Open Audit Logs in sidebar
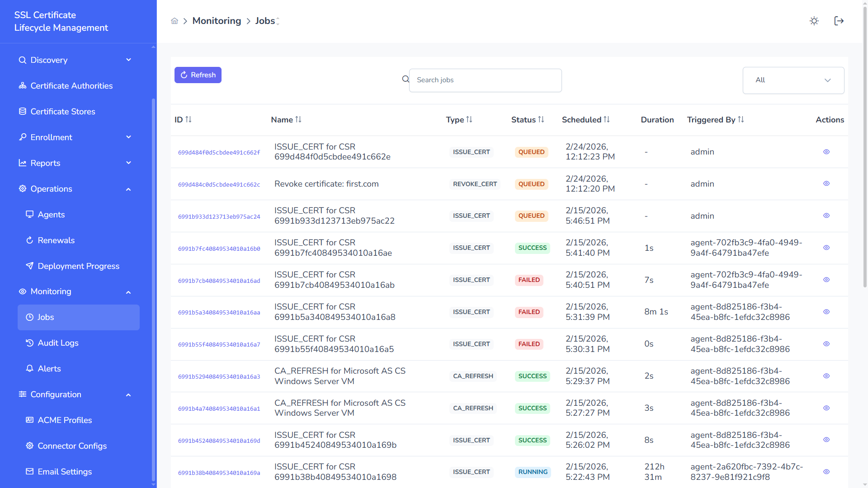The image size is (868, 488). pyautogui.click(x=58, y=343)
